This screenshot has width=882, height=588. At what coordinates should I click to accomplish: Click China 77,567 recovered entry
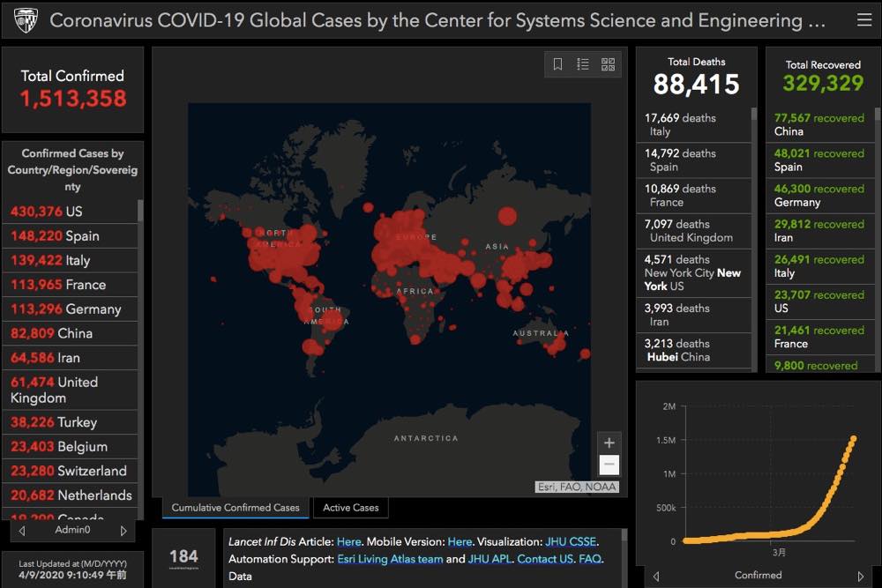point(820,125)
